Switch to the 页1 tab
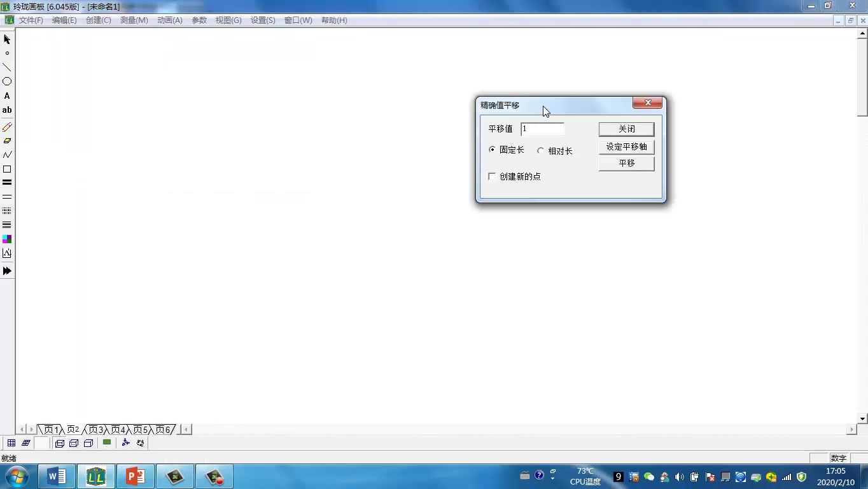Screen dimensions: 868x489 click(51, 430)
